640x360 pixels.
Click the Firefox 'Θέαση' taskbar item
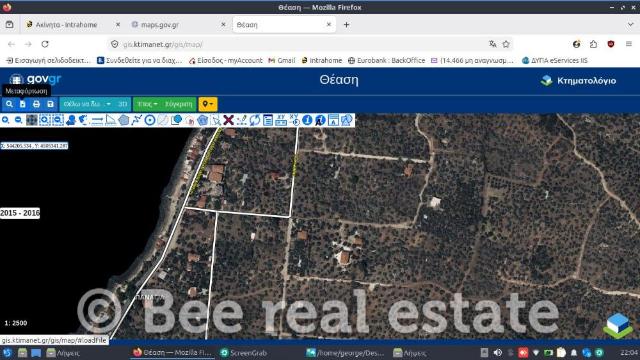pyautogui.click(x=172, y=353)
